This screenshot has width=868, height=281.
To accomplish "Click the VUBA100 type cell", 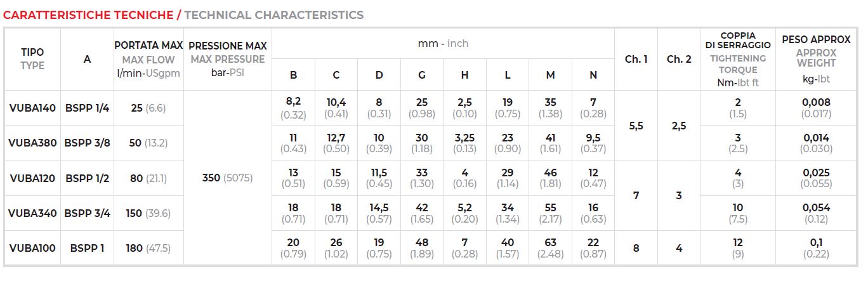I will click(x=32, y=248).
